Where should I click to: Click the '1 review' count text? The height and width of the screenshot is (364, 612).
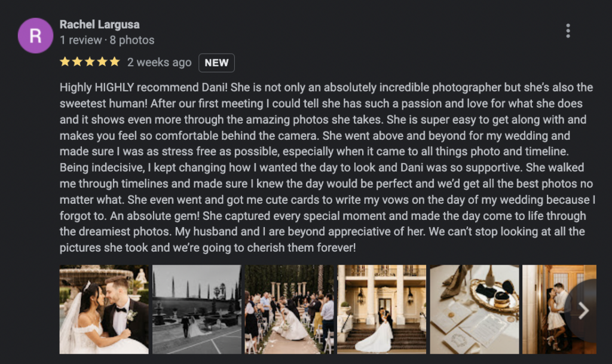81,40
